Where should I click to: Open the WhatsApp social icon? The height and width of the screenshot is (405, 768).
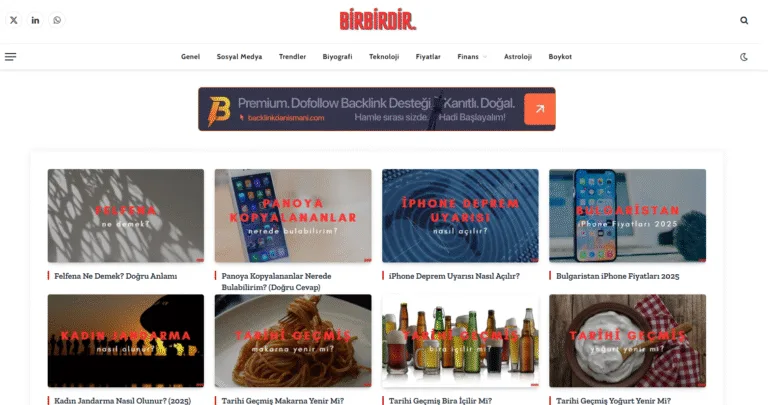[x=57, y=20]
